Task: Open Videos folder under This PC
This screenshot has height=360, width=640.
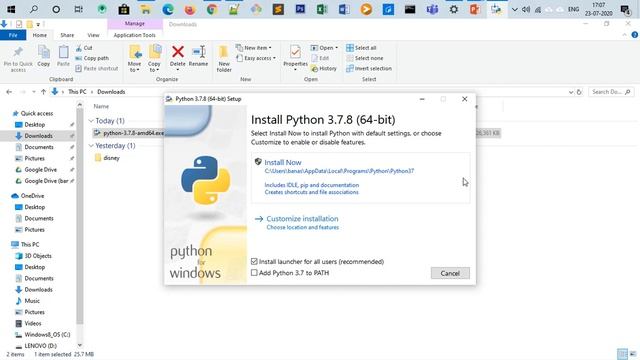Action: (x=33, y=323)
